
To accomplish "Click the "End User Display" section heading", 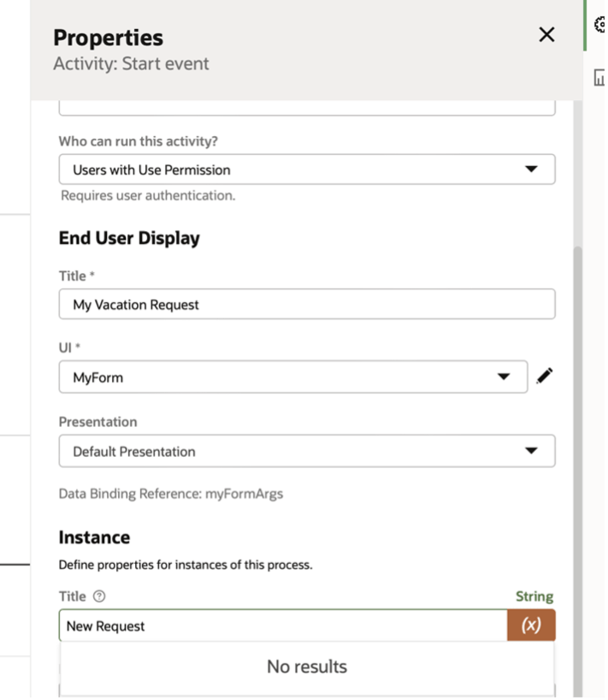I will pos(129,238).
